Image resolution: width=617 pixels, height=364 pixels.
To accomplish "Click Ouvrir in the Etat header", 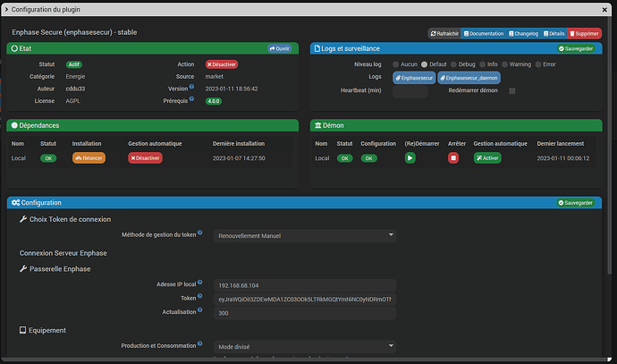I will click(279, 48).
